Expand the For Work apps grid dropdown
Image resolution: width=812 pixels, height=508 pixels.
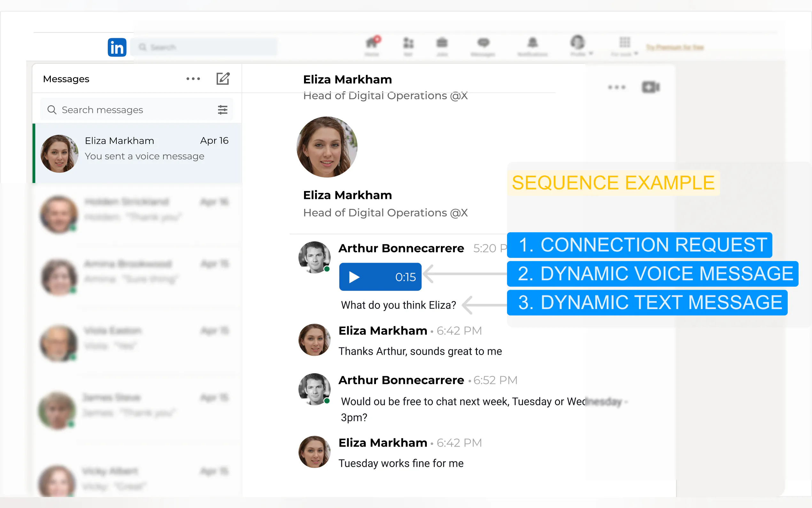(625, 46)
